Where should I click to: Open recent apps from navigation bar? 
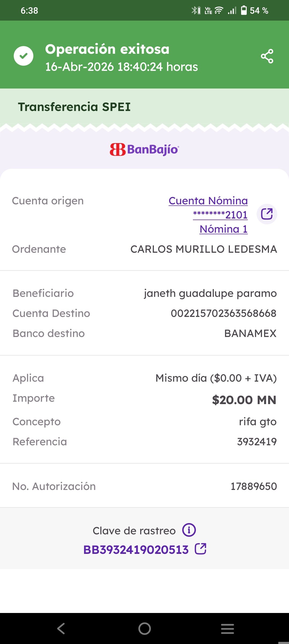tap(227, 628)
